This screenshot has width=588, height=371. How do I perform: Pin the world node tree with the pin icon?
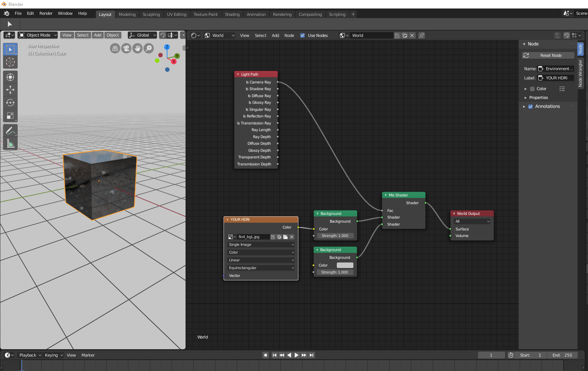pyautogui.click(x=422, y=35)
